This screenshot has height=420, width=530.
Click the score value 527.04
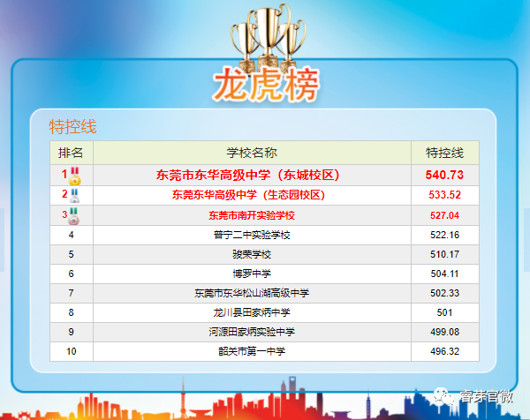(x=445, y=215)
